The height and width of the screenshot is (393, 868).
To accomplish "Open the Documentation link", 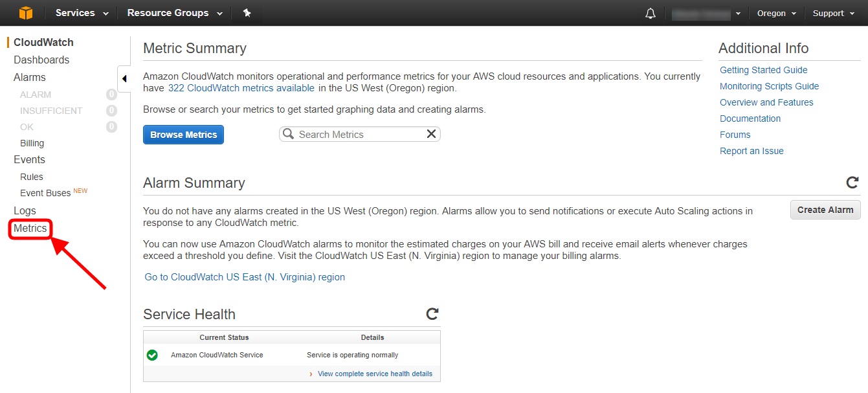I will point(750,118).
